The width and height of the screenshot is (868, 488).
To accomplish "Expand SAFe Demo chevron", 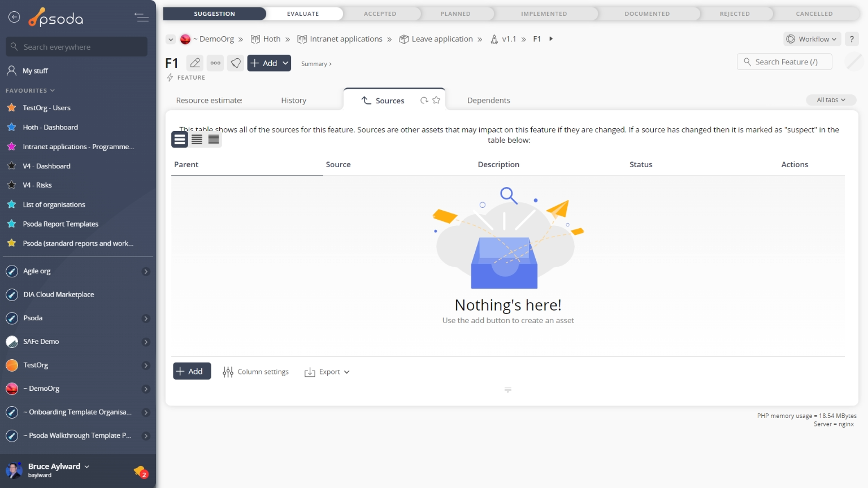I will (x=146, y=342).
